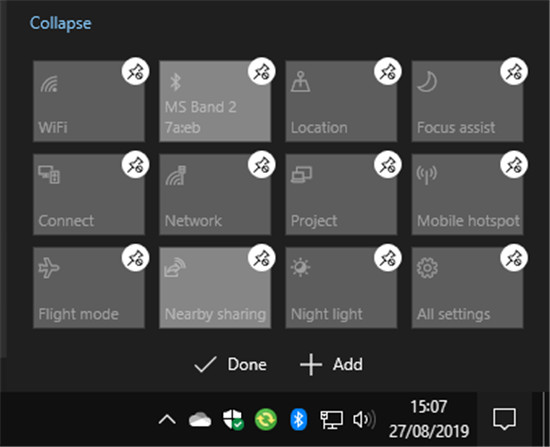This screenshot has height=447, width=550.
Task: Toggle the Location quick action tile
Action: 341,101
